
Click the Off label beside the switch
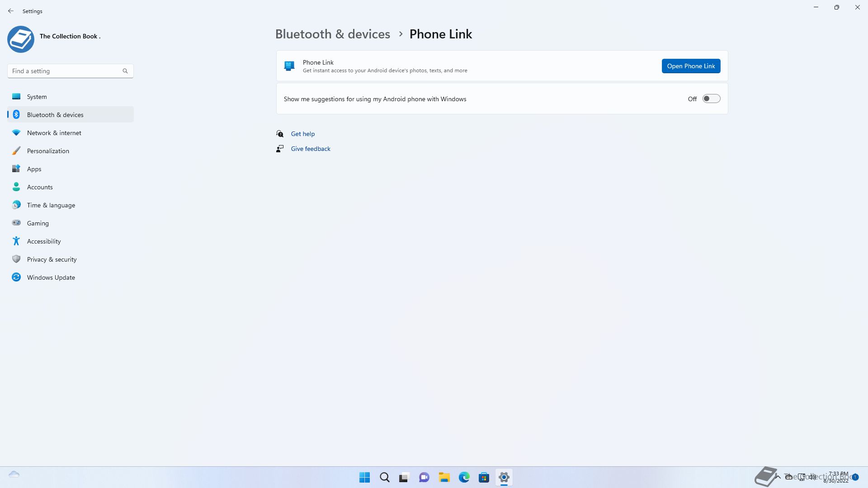(692, 99)
